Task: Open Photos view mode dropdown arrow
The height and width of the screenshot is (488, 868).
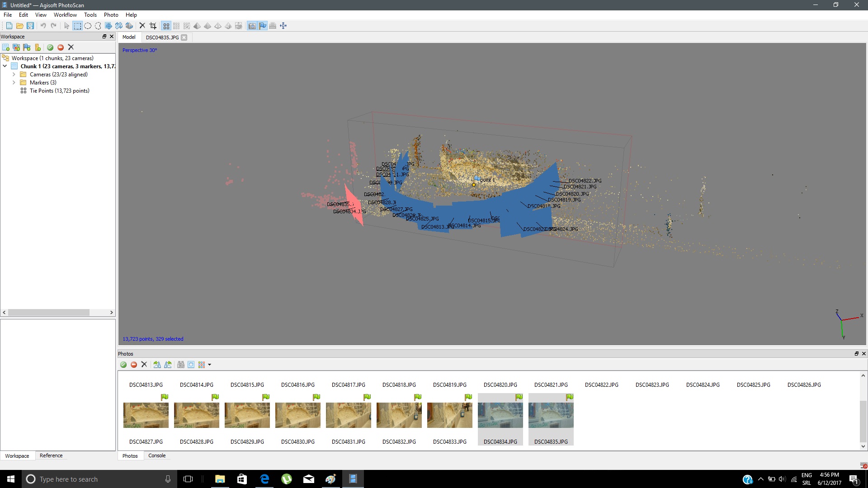Action: [x=209, y=365]
